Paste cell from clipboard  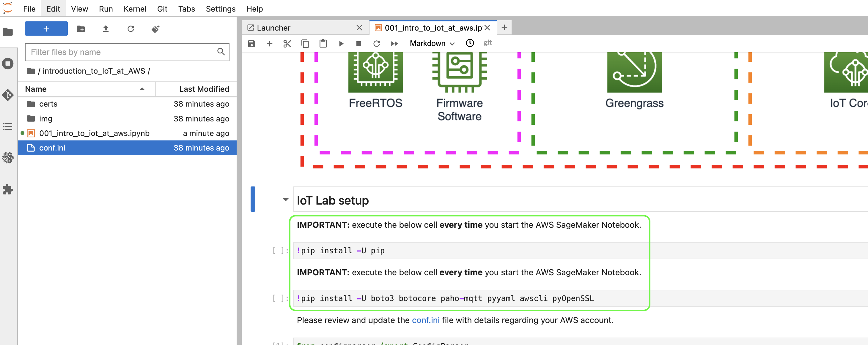[x=323, y=43]
